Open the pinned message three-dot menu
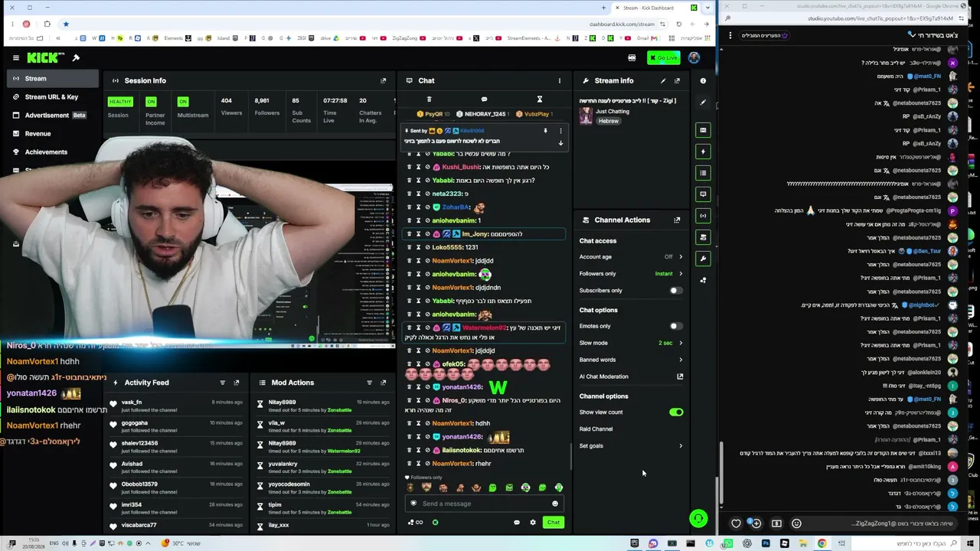 [560, 131]
